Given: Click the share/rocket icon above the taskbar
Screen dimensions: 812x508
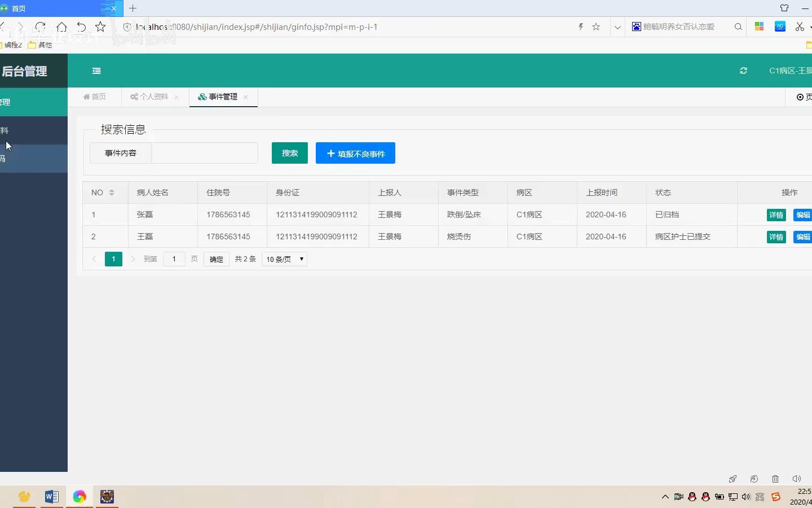Looking at the screenshot, I should 732,479.
